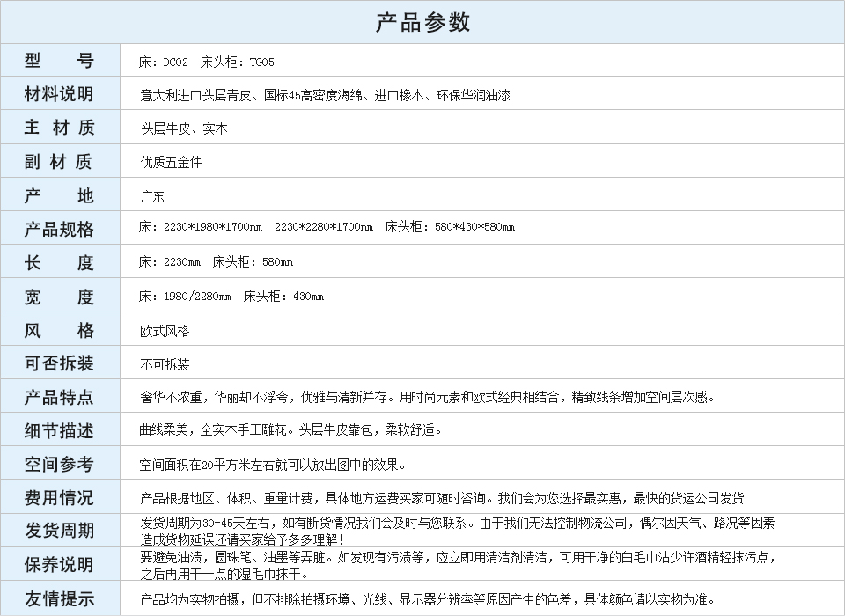Select the 费用情况 row label
The image size is (845, 616).
(x=59, y=497)
